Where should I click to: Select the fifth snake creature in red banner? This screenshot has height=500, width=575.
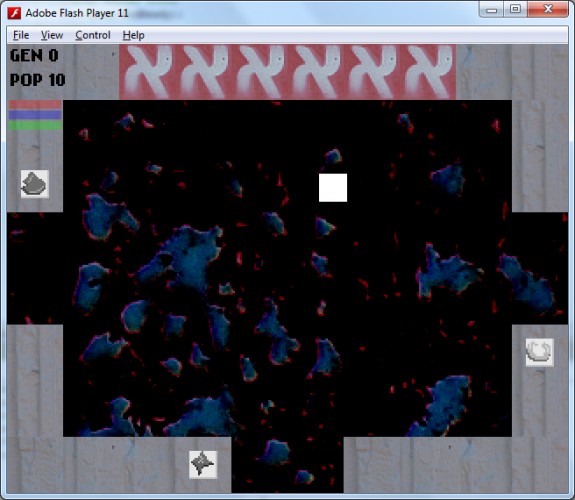[x=372, y=72]
